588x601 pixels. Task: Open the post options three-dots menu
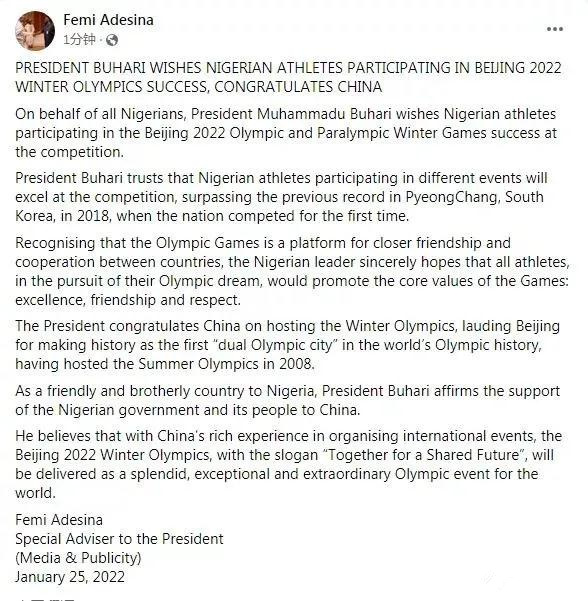tap(554, 29)
